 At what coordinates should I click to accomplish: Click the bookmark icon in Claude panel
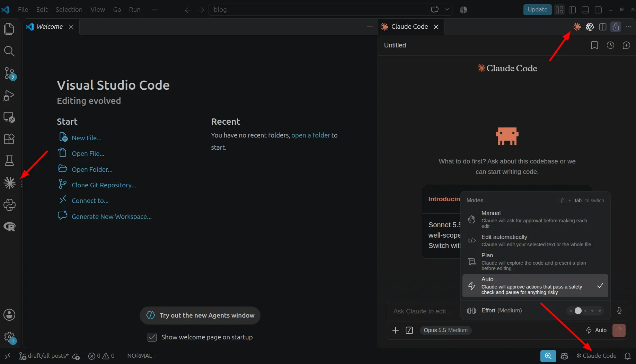[x=594, y=45]
